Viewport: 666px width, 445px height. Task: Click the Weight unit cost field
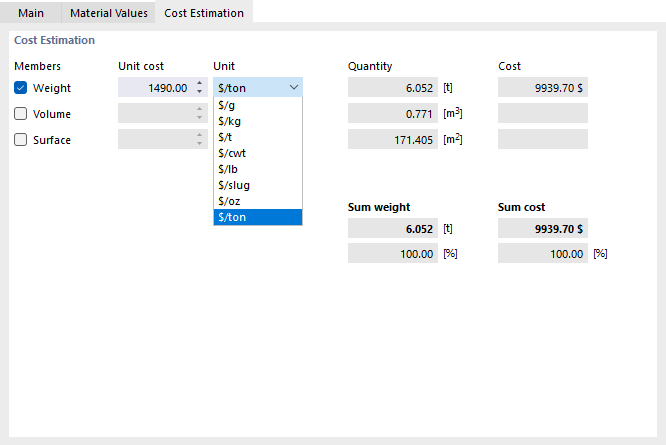pyautogui.click(x=154, y=88)
